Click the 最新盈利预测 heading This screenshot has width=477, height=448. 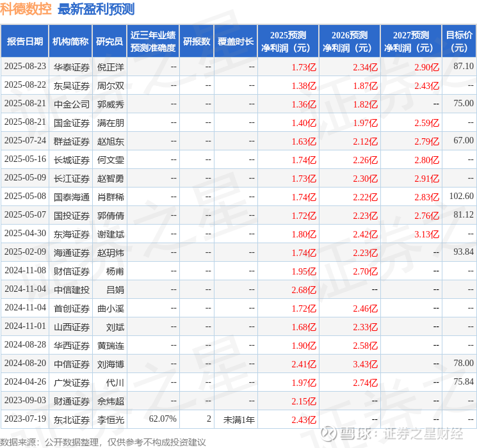coord(96,9)
